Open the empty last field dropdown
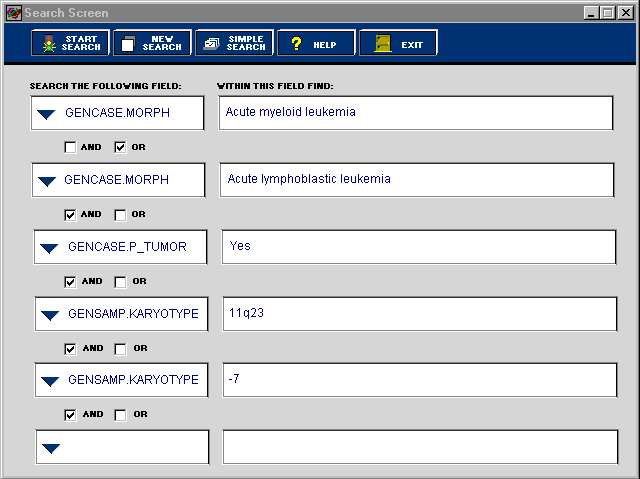The image size is (640, 479). click(x=51, y=448)
